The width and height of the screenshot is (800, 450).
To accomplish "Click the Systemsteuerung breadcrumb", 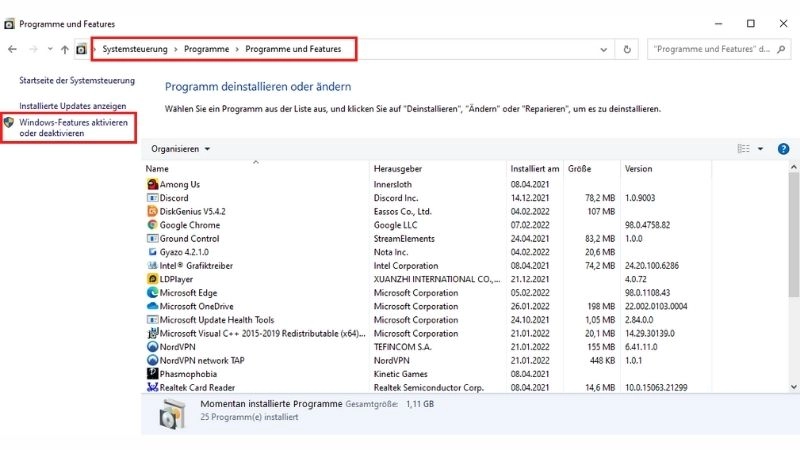I will pyautogui.click(x=135, y=49).
